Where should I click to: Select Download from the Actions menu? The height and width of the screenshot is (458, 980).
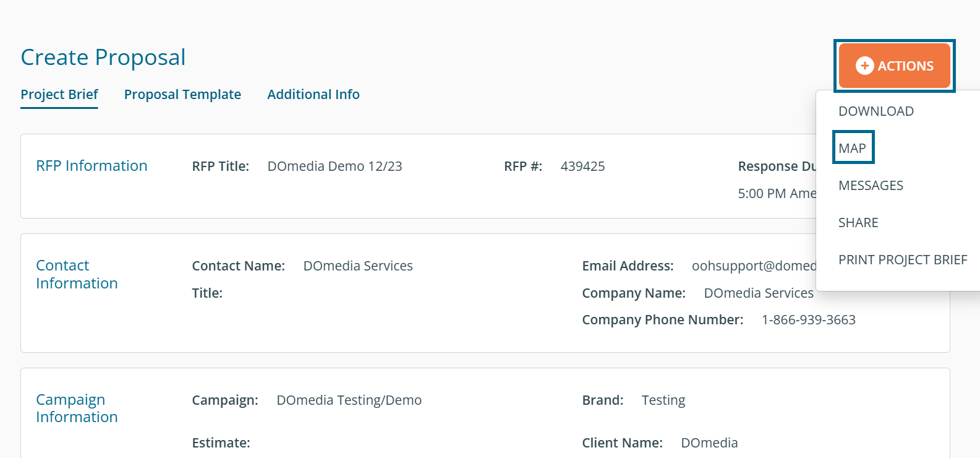click(876, 111)
